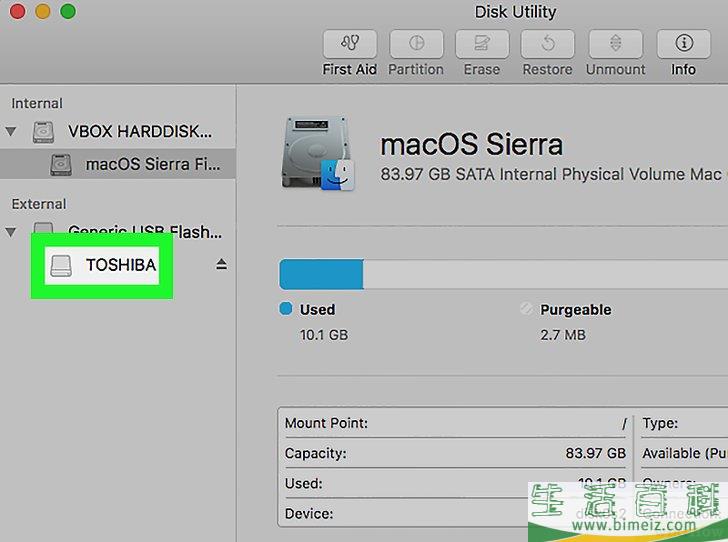The height and width of the screenshot is (542, 728).
Task: Collapse the Generic USB Flash disclosure triangle
Action: coord(11,231)
